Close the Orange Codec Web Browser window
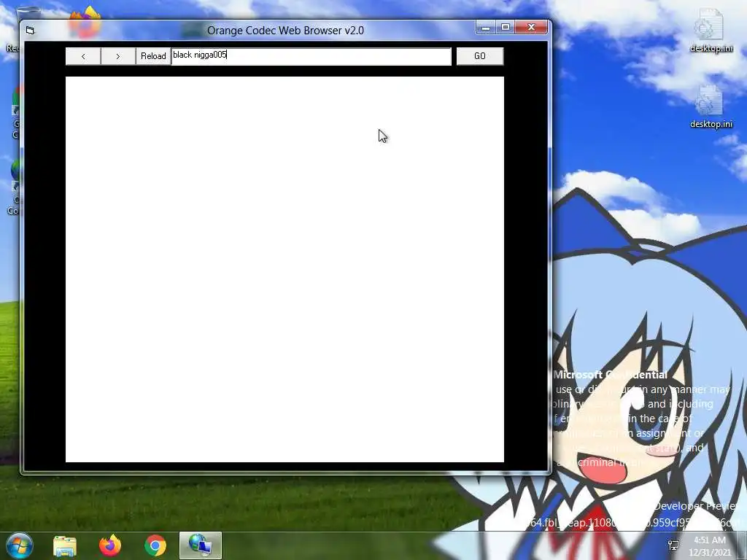747x560 pixels. pyautogui.click(x=531, y=28)
